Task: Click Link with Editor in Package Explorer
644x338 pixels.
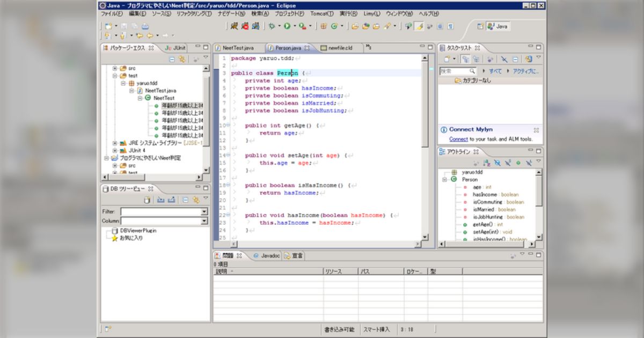Action: click(182, 60)
